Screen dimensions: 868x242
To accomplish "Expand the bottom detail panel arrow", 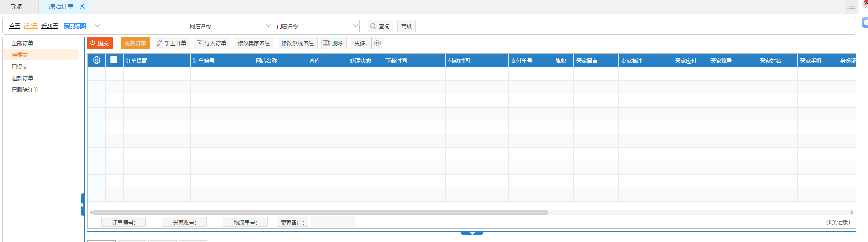I will pyautogui.click(x=472, y=233).
